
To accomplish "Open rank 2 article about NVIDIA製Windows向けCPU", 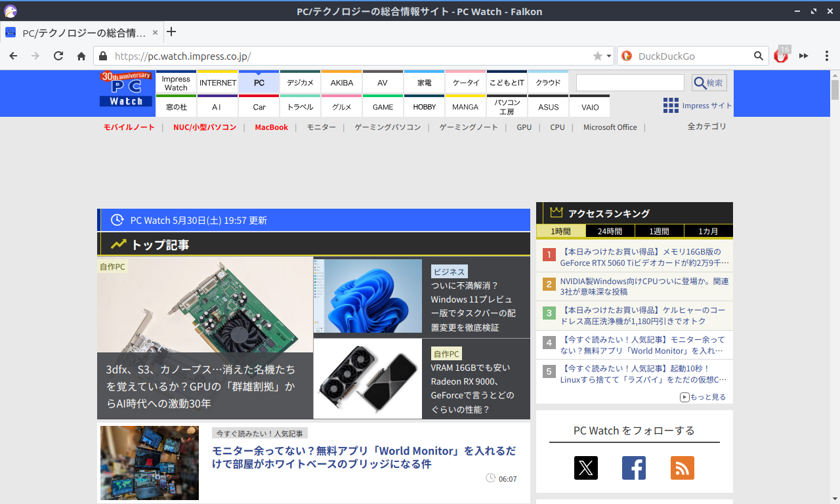I will (644, 286).
